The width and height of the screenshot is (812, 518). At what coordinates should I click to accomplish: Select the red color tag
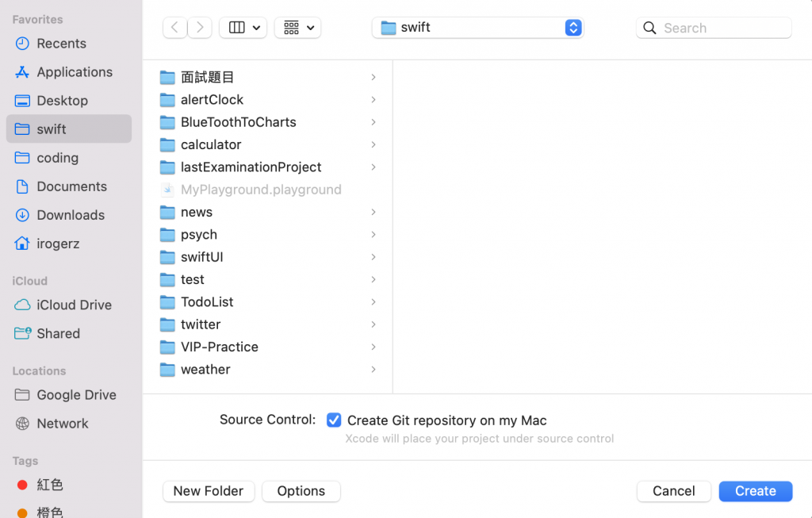click(x=49, y=485)
